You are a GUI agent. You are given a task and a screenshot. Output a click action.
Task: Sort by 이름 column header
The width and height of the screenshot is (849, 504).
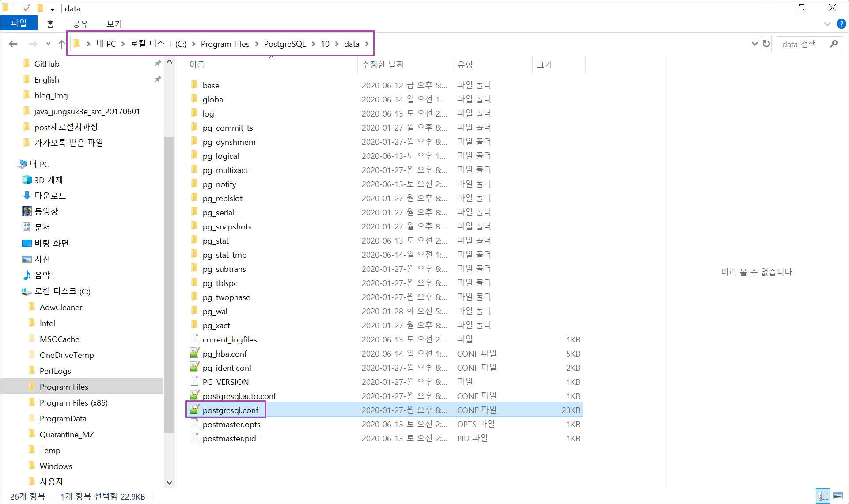tap(197, 64)
